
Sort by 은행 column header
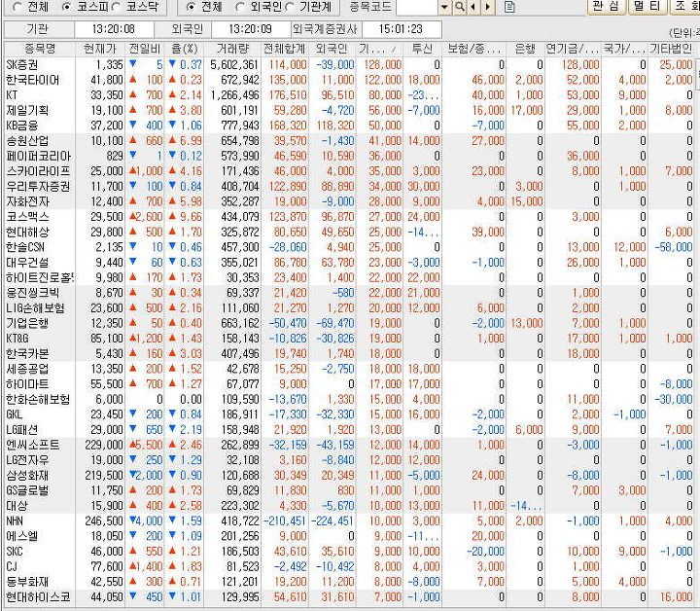click(525, 49)
